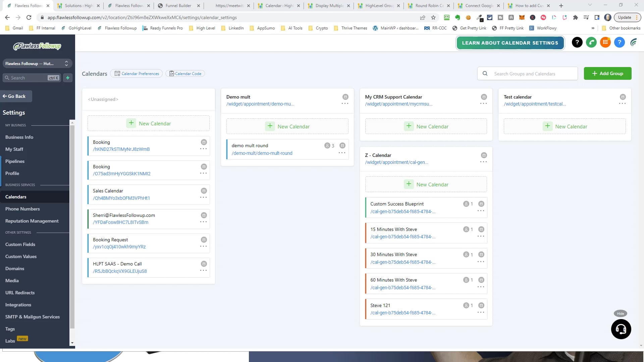Add New Calendar in Unassigned column
Viewport: 644px width, 362px height.
[149, 123]
